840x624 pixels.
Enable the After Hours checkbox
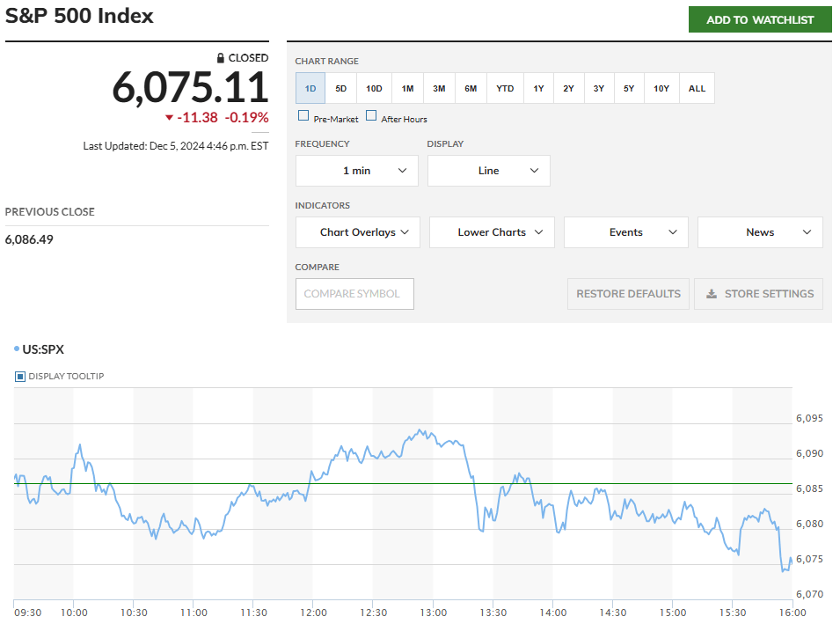tap(371, 116)
